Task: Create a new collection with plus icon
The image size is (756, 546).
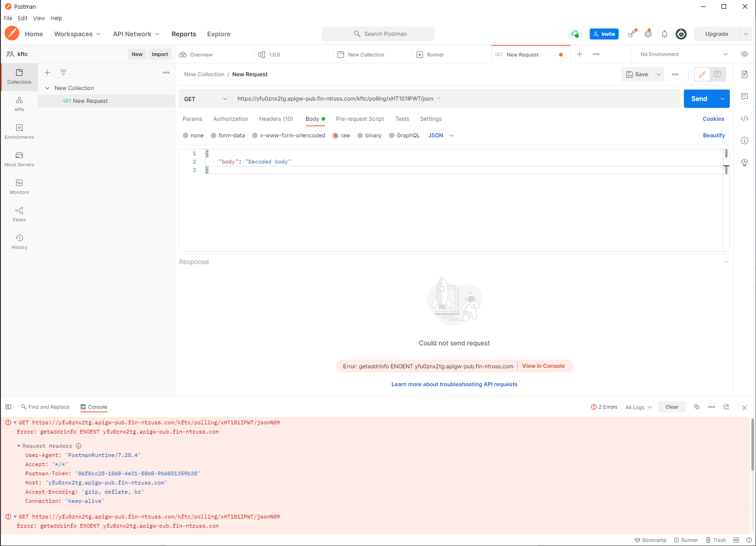Action: [x=47, y=73]
